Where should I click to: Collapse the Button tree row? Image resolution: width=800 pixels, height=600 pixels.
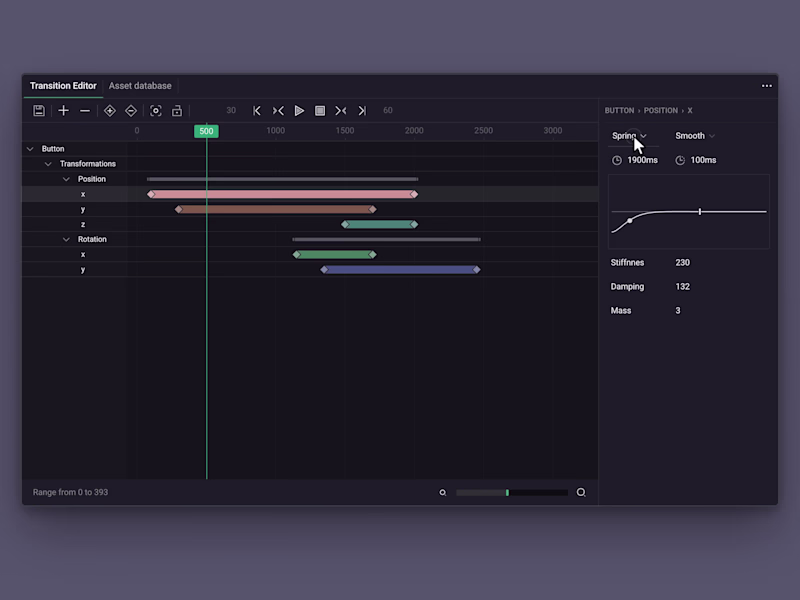(30, 149)
